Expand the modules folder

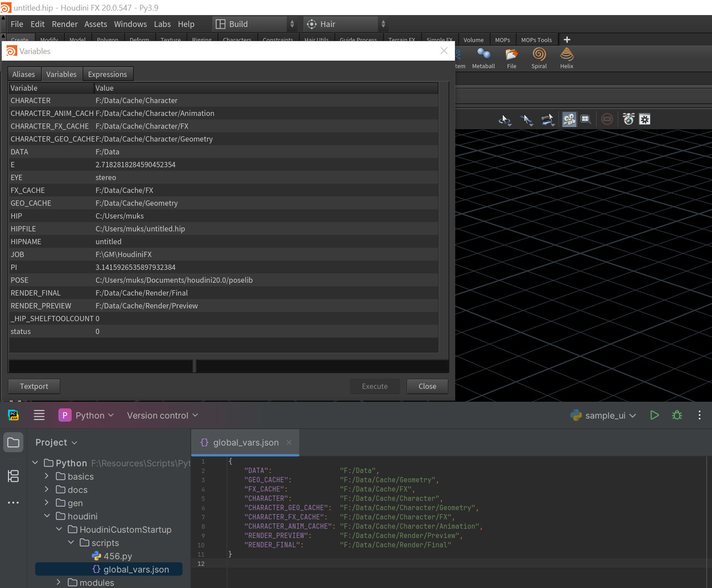pyautogui.click(x=58, y=582)
